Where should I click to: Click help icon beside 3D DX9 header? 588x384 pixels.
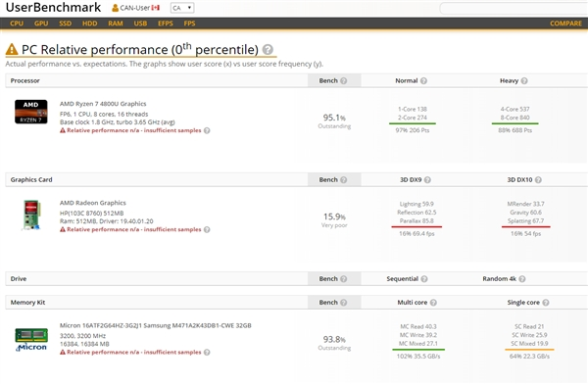[x=427, y=179]
